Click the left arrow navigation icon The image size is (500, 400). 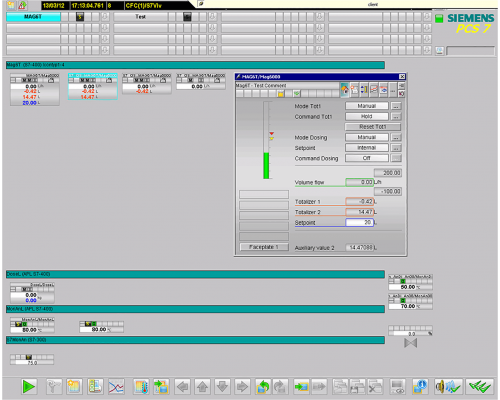(182, 387)
